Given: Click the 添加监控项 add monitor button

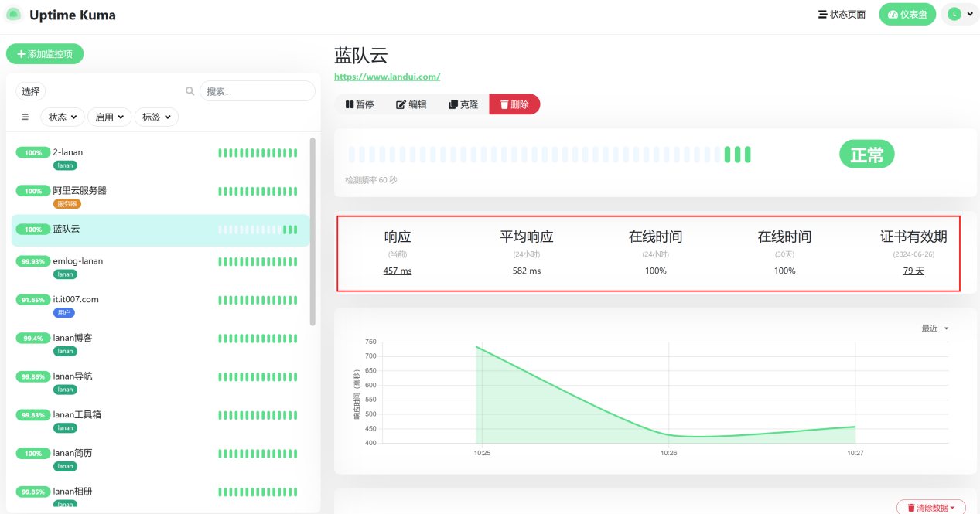Looking at the screenshot, I should 45,54.
